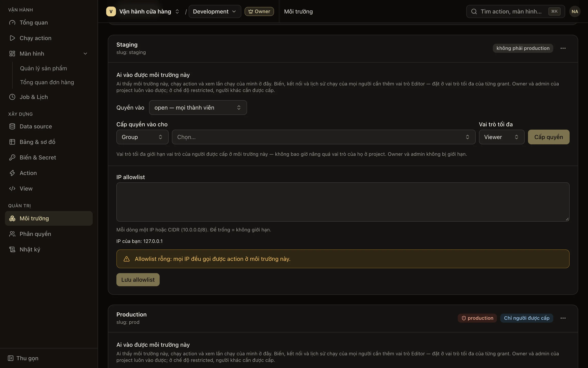Open the Viewer max role dropdown
Image resolution: width=588 pixels, height=368 pixels.
tap(501, 137)
